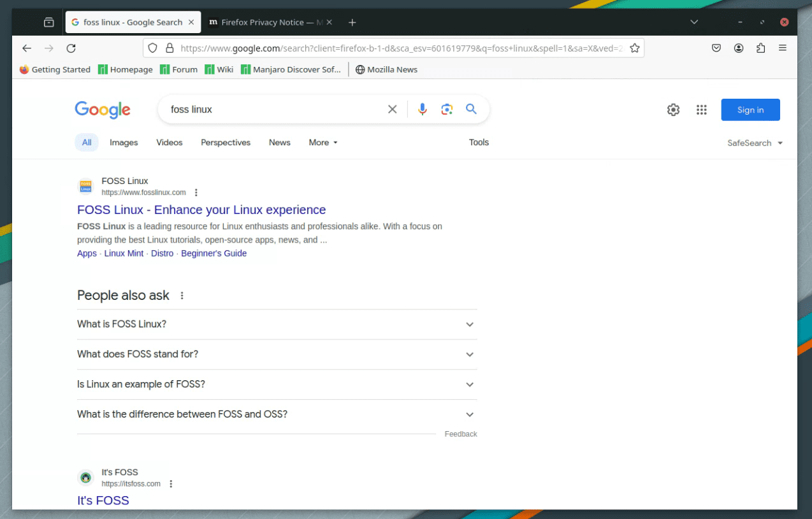
Task: Expand "What does FOSS stand for?"
Action: pos(277,354)
